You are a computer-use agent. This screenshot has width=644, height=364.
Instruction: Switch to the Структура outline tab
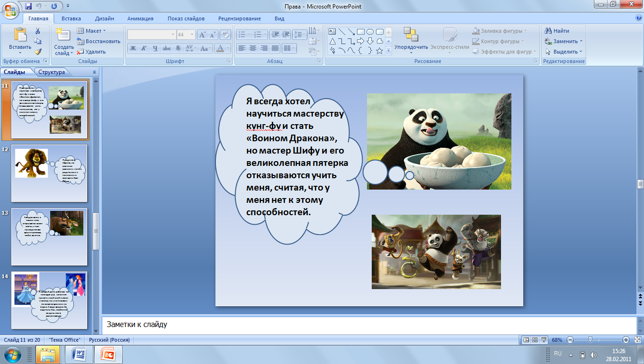click(52, 72)
